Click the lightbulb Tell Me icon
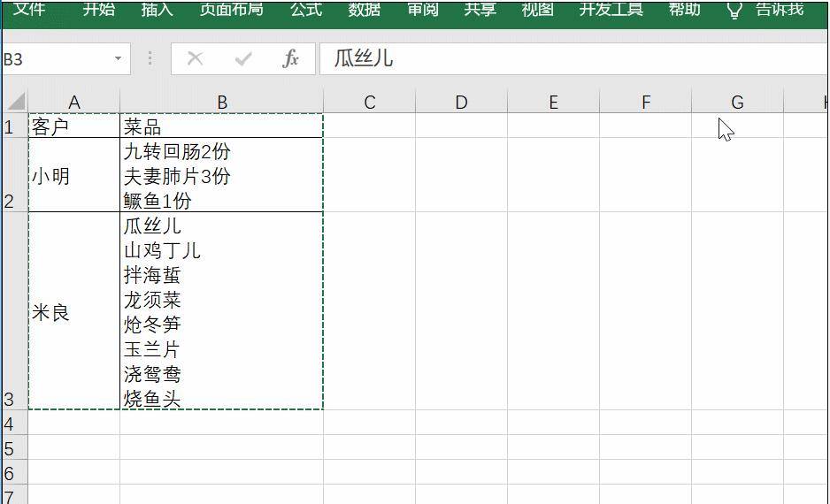 734,10
